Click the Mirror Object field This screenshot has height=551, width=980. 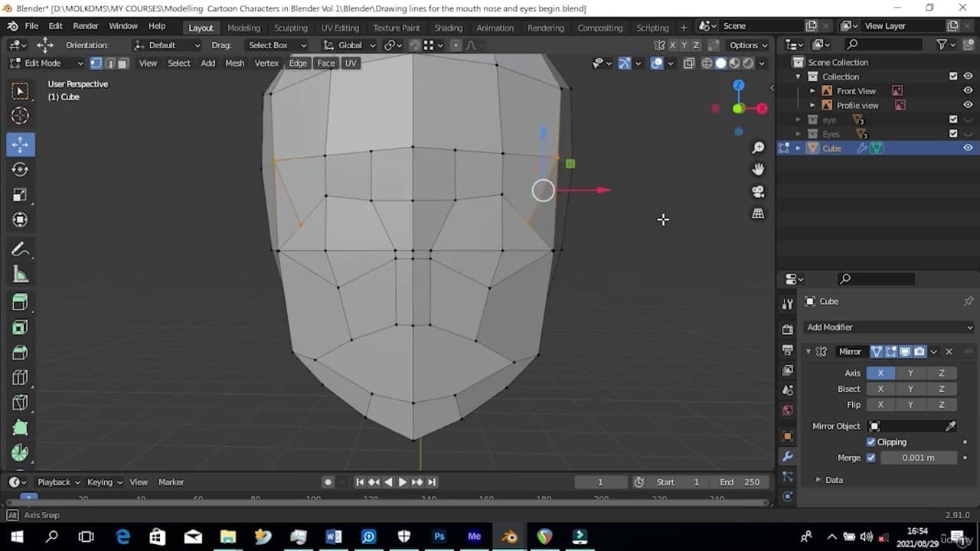tap(913, 426)
